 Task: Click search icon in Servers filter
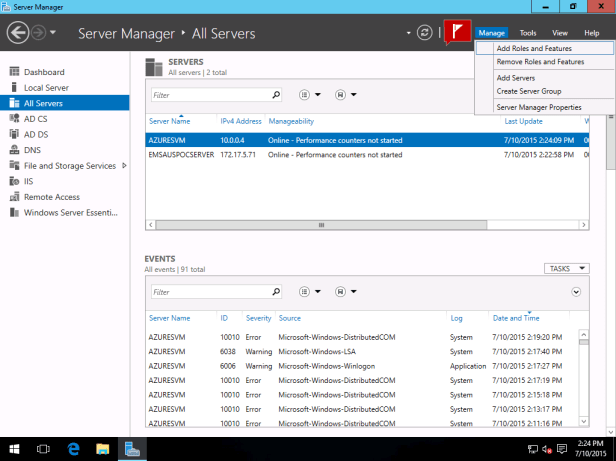click(x=277, y=95)
